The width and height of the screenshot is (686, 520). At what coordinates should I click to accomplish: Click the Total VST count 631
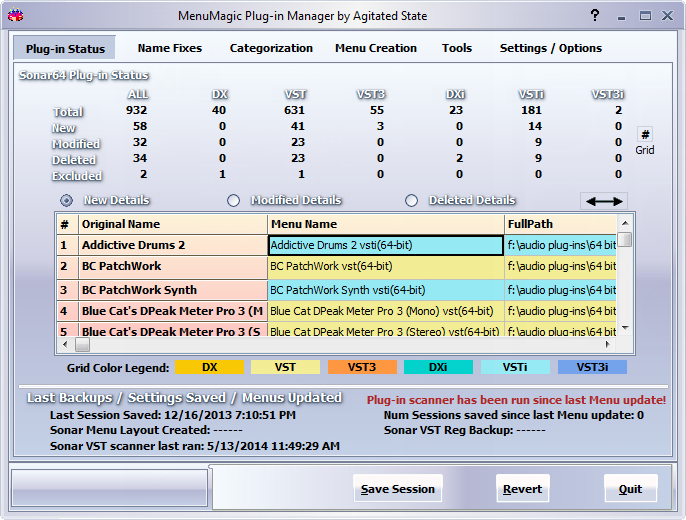294,110
